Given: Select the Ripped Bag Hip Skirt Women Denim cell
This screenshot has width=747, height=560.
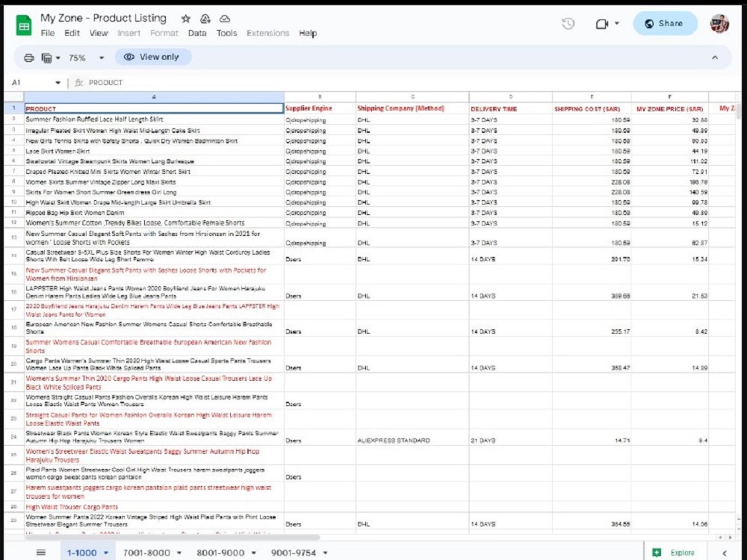Looking at the screenshot, I should pos(154,212).
